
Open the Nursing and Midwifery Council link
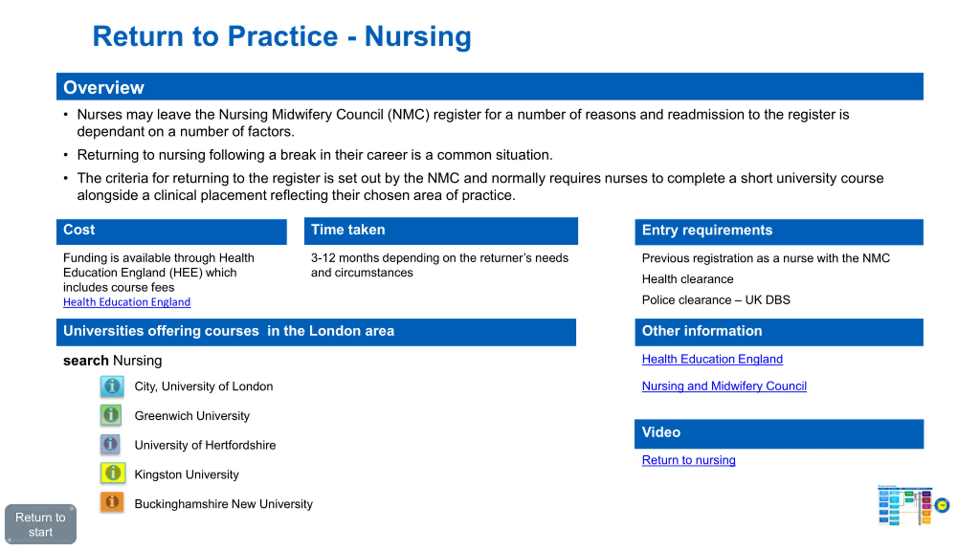(724, 386)
